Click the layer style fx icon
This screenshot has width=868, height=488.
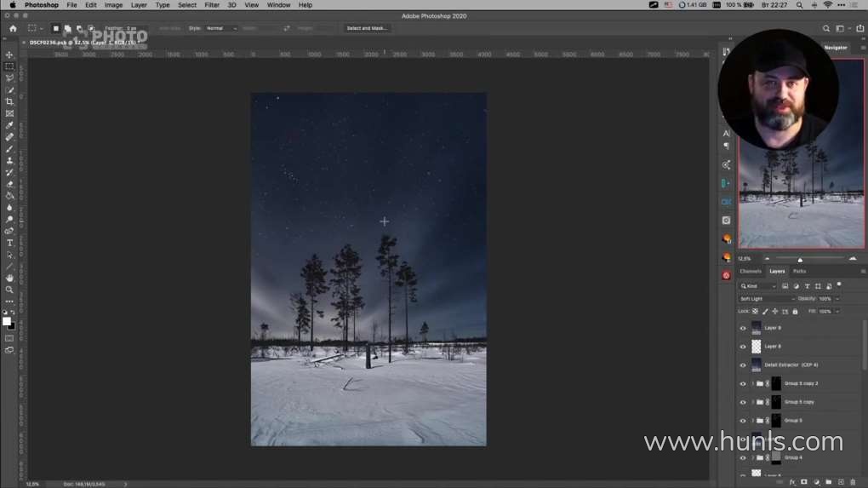click(791, 482)
